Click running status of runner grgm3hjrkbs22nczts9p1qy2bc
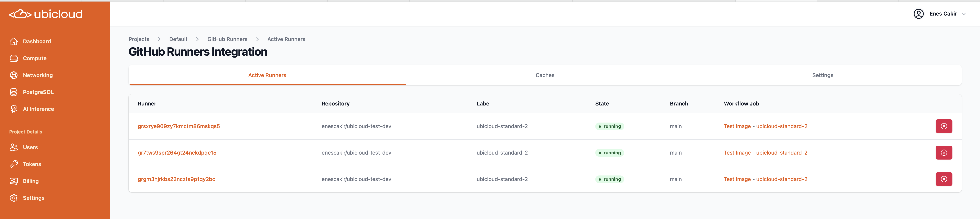 tap(609, 179)
